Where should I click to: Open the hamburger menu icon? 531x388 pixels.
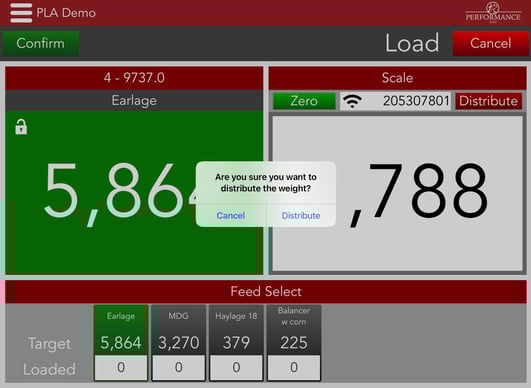point(21,13)
